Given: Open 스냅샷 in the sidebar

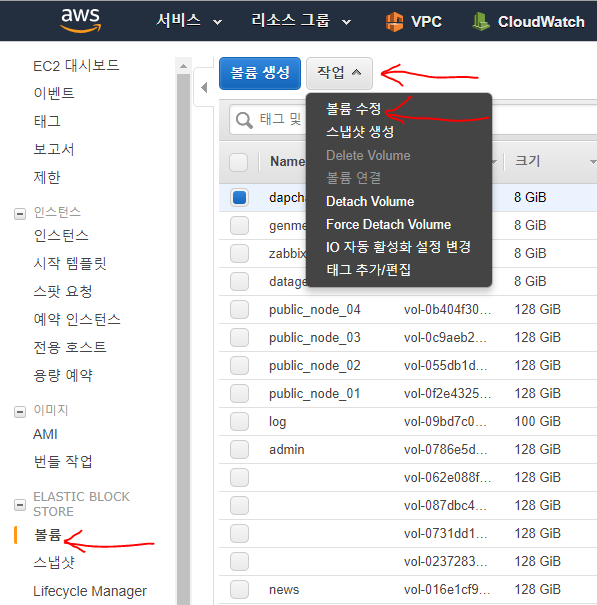Looking at the screenshot, I should click(x=54, y=563).
